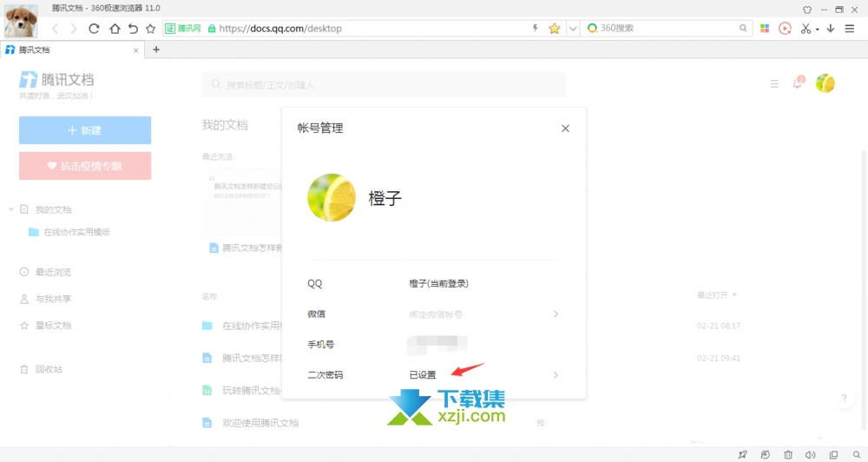Viewport: 868px width, 462px height.
Task: Open the browser hamburger menu
Action: pos(849,29)
